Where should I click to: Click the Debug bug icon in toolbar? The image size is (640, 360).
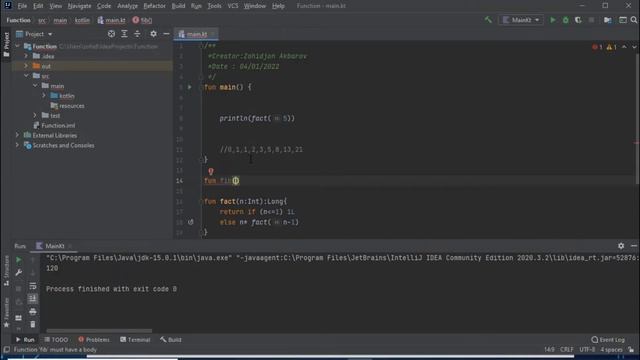(x=565, y=20)
